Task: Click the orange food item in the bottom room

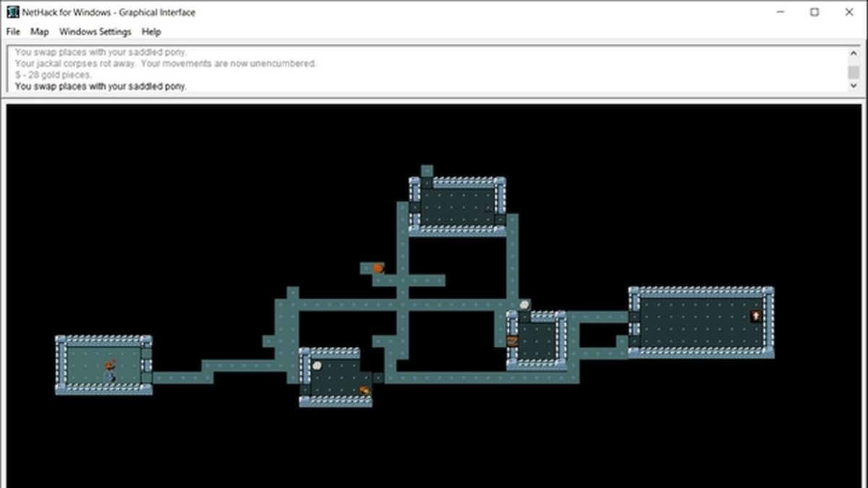Action: pos(364,390)
